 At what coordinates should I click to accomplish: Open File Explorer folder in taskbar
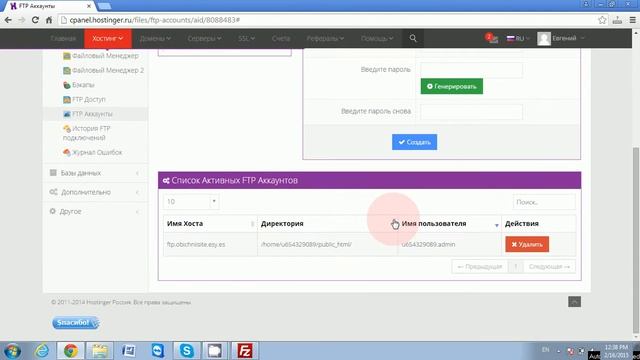(x=99, y=351)
